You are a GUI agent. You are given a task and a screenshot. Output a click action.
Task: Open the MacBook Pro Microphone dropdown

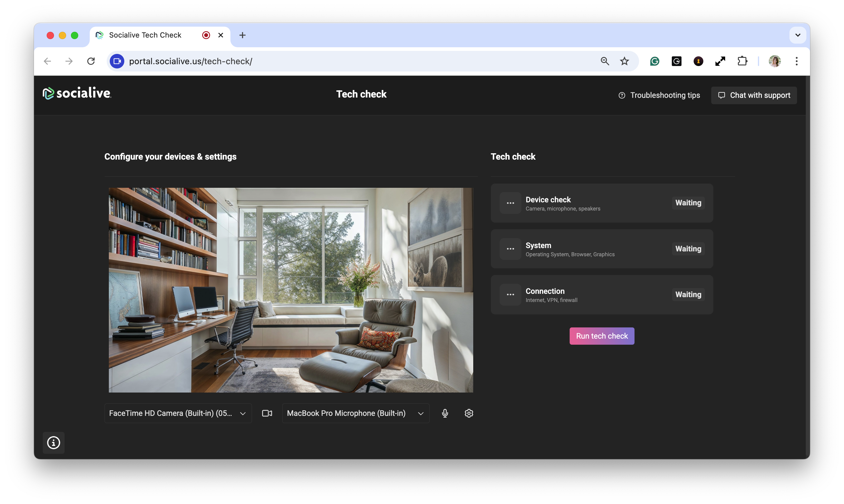point(355,413)
